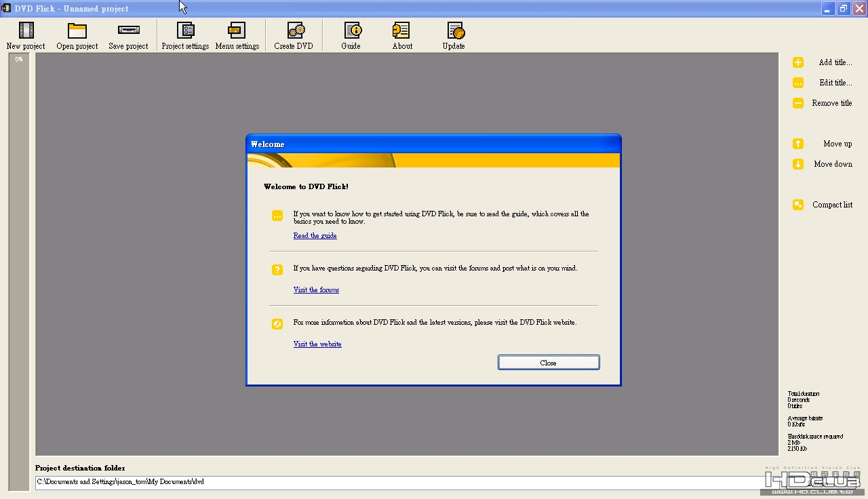
Task: Click the question mark icon in Welcome dialog
Action: click(x=277, y=270)
